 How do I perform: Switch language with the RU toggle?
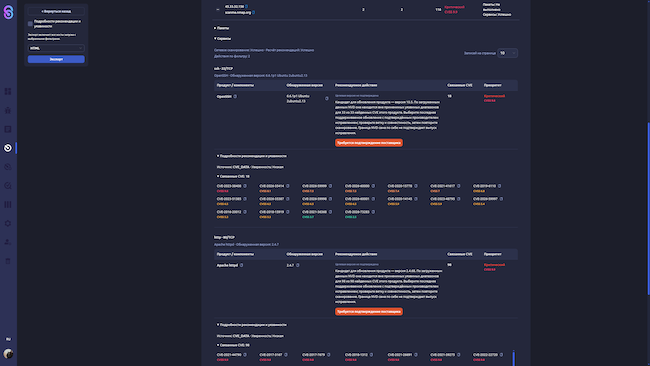(x=8, y=339)
